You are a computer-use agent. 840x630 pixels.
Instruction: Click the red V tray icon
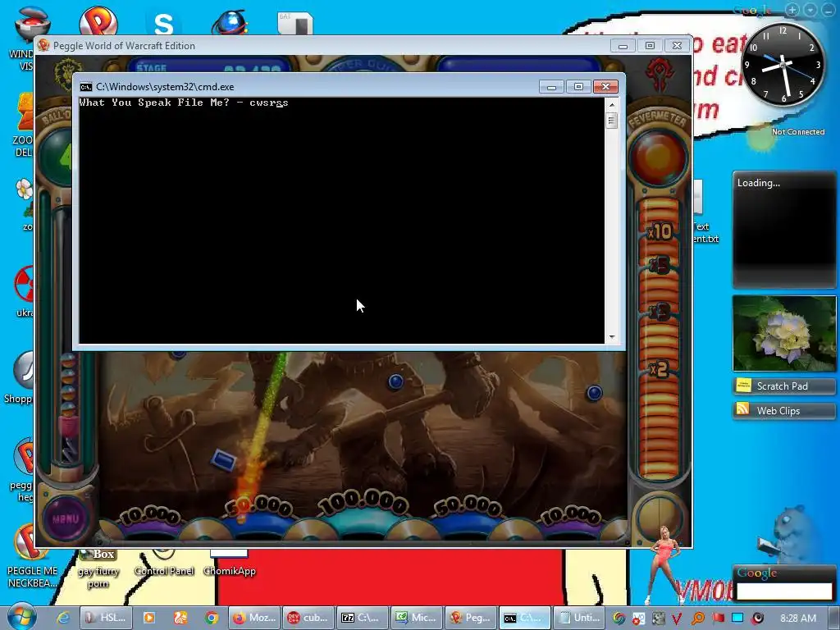(x=677, y=619)
